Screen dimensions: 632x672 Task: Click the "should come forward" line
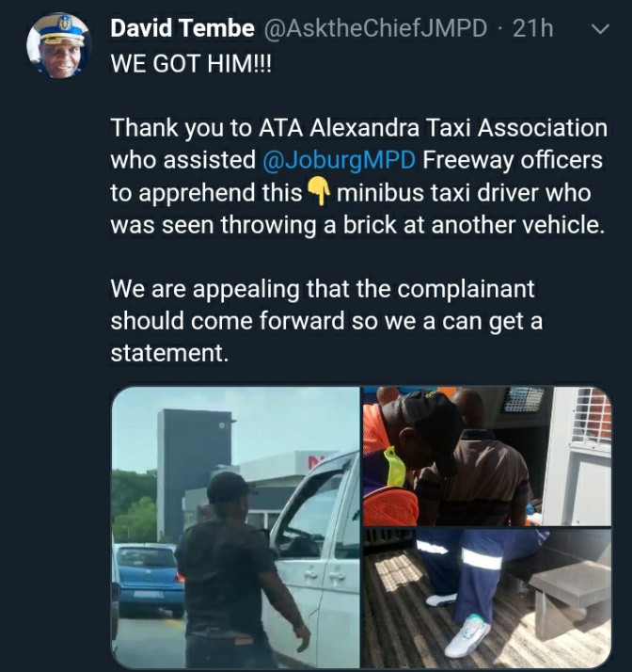coord(326,321)
